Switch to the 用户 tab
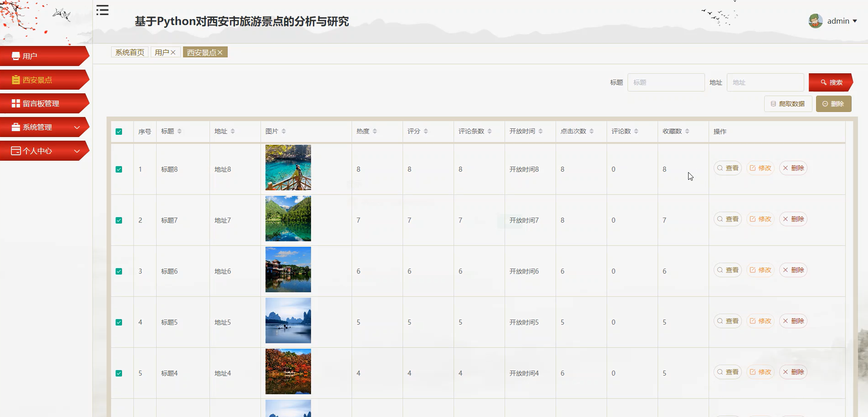The image size is (868, 417). [162, 52]
